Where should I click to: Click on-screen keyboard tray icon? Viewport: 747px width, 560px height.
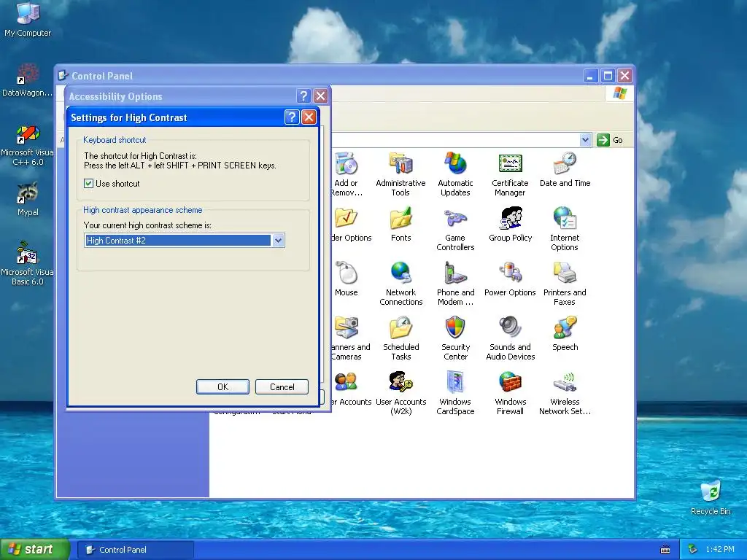tap(665, 550)
